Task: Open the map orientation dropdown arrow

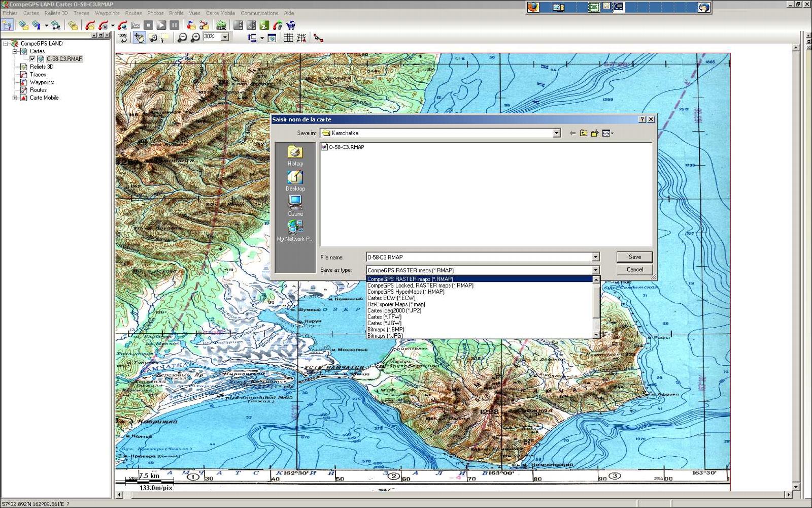Action: (262, 38)
